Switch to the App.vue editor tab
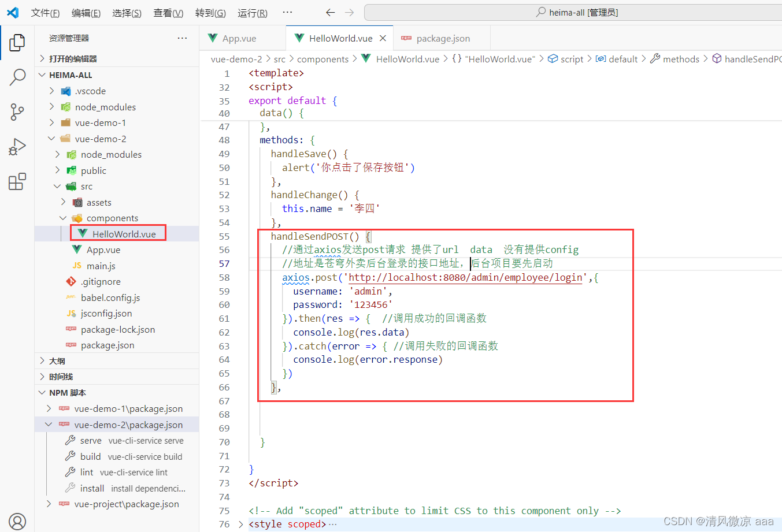The height and width of the screenshot is (532, 782). click(x=243, y=38)
